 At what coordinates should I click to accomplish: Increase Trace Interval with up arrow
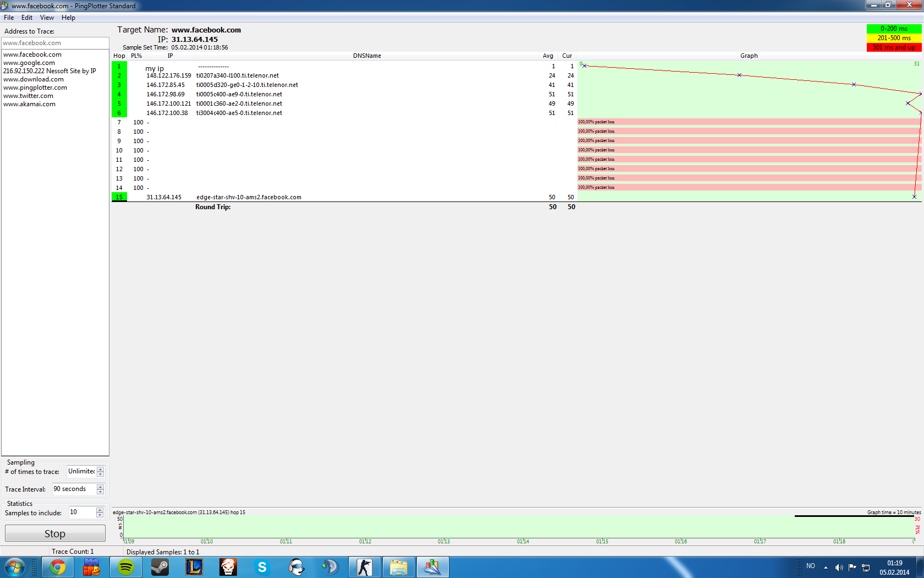100,487
